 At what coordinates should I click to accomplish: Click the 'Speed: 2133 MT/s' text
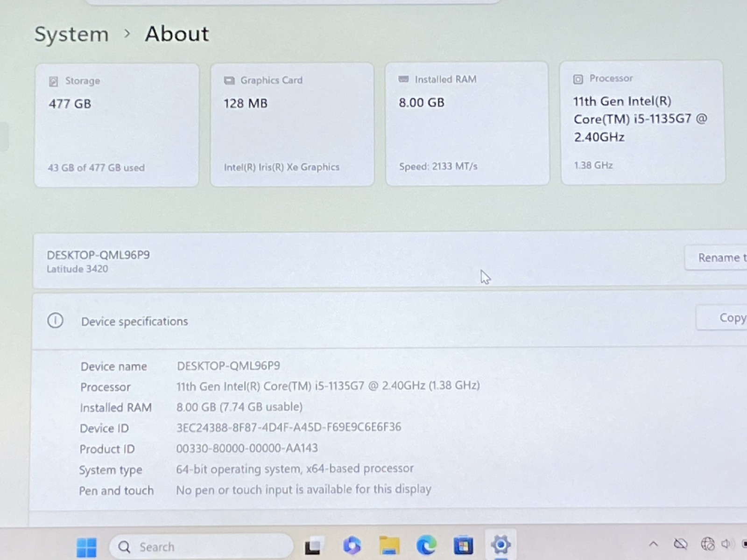click(x=438, y=166)
